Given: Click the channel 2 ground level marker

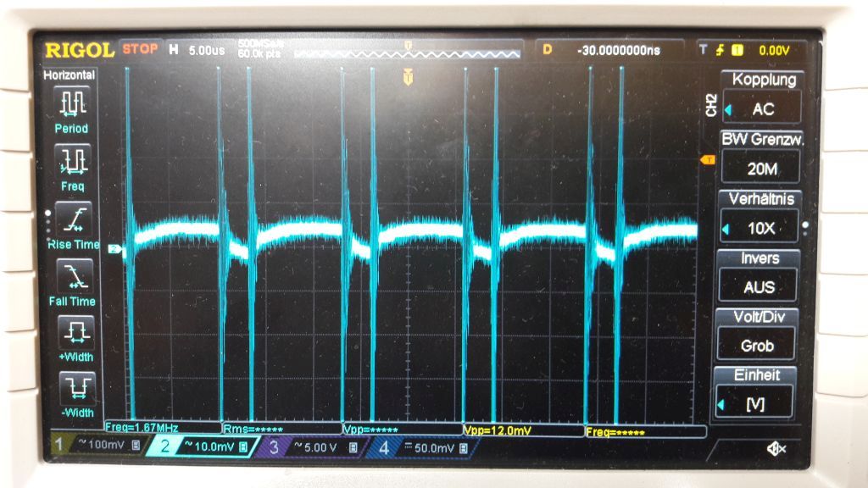Looking at the screenshot, I should pyautogui.click(x=114, y=249).
